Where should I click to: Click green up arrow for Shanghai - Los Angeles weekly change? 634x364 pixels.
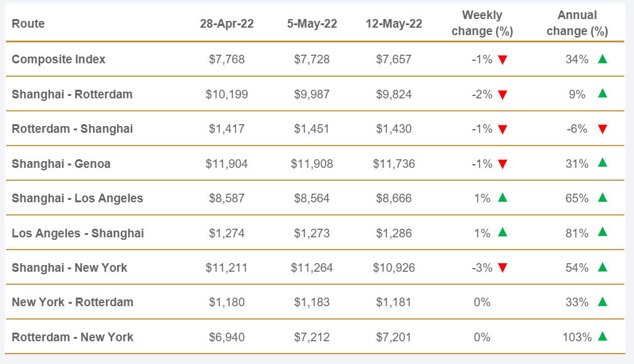coord(502,198)
